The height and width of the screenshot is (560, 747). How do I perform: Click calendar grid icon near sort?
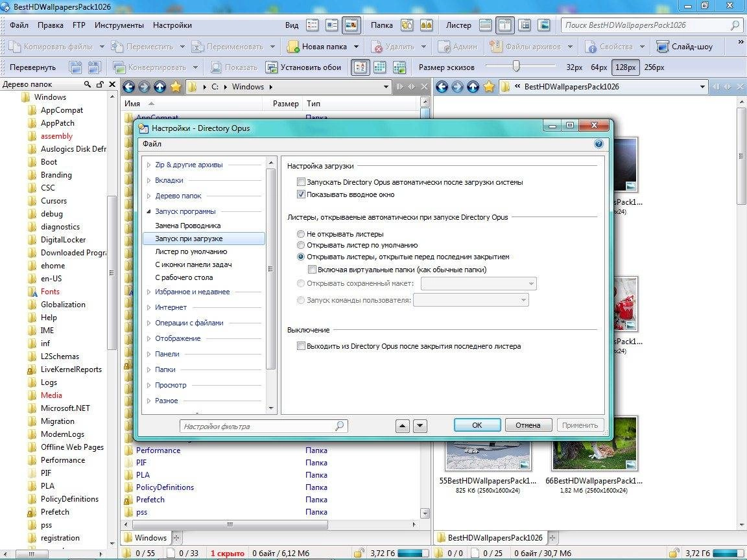click(x=380, y=67)
